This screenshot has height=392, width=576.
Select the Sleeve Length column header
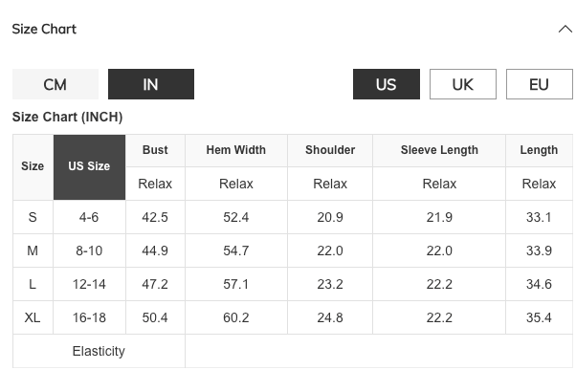pos(439,150)
